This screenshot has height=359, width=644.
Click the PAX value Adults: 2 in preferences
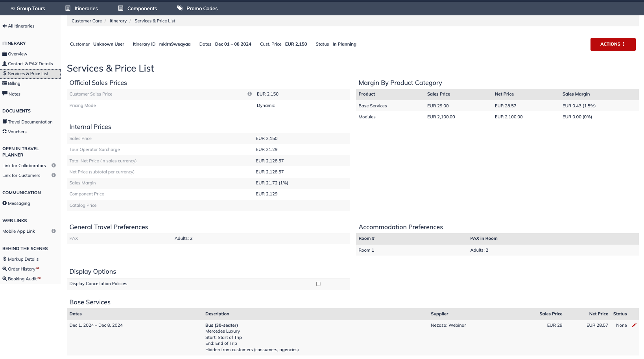click(x=184, y=238)
